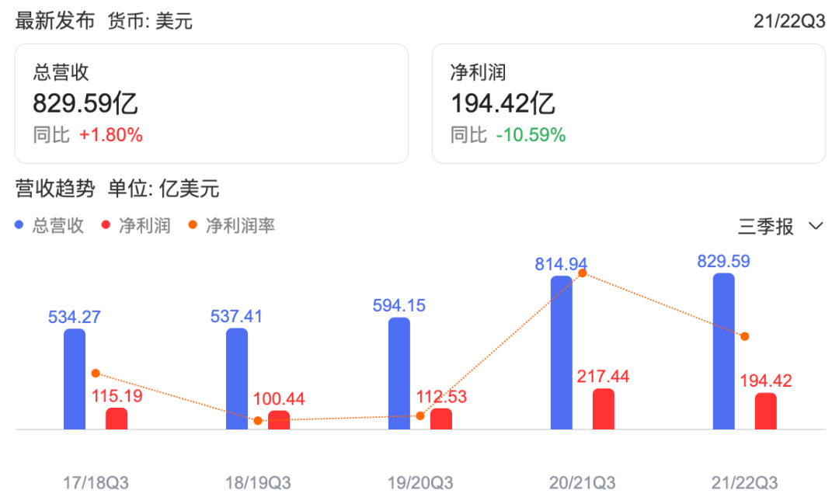Select the blue 829.59 revenue bar
This screenshot has width=839, height=504.
(x=723, y=352)
